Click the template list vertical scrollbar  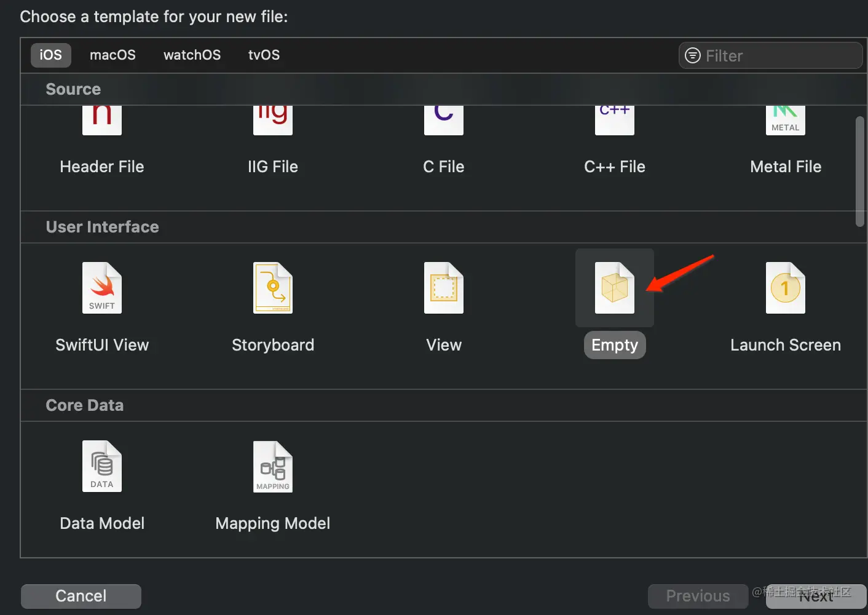coord(860,172)
